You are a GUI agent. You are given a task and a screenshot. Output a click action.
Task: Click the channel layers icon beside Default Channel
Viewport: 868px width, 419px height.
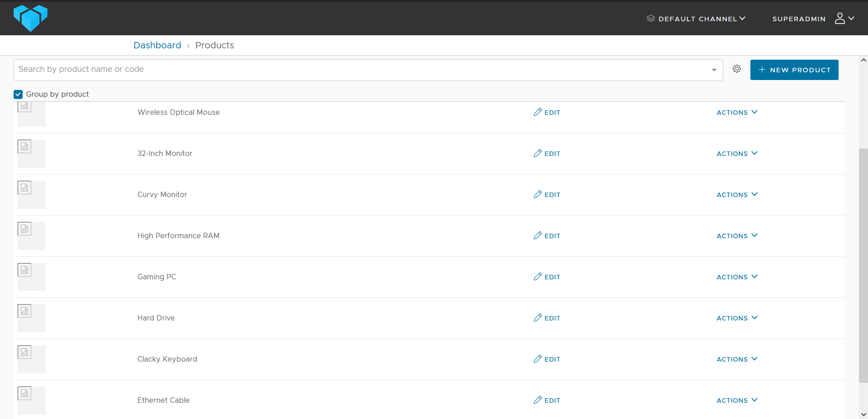coord(650,19)
